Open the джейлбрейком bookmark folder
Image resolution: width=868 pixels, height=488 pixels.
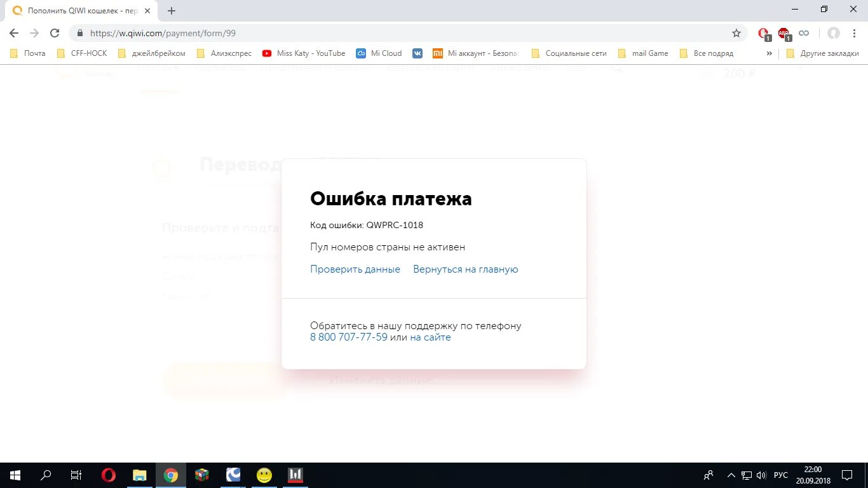pos(152,53)
